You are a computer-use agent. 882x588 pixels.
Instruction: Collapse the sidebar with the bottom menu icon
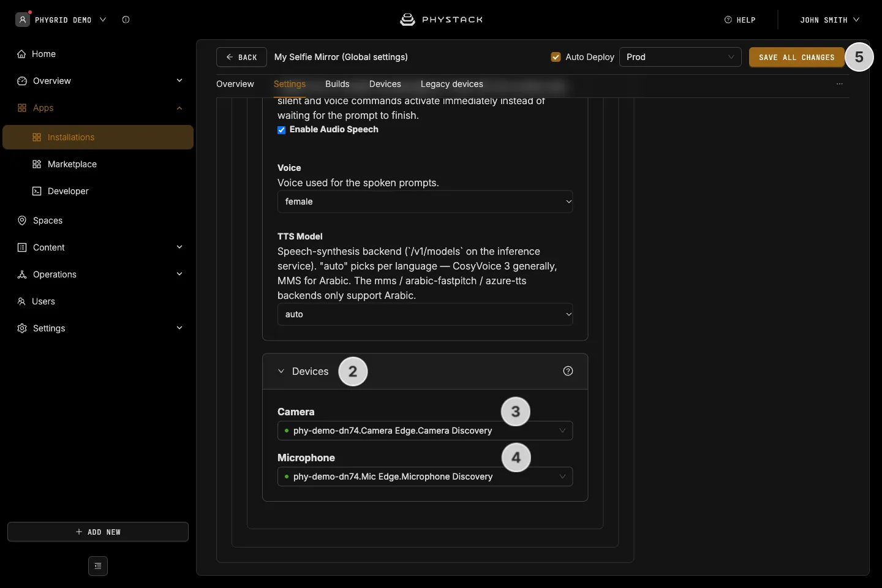tap(98, 566)
